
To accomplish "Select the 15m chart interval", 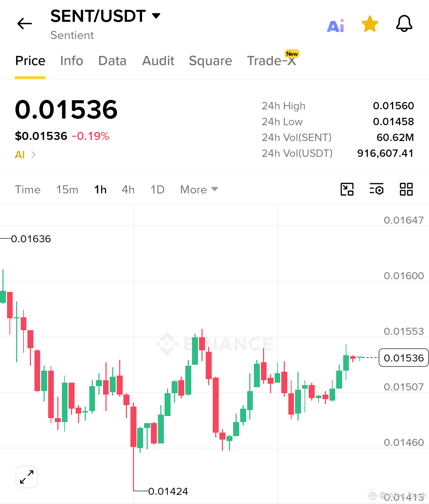I will tap(67, 190).
